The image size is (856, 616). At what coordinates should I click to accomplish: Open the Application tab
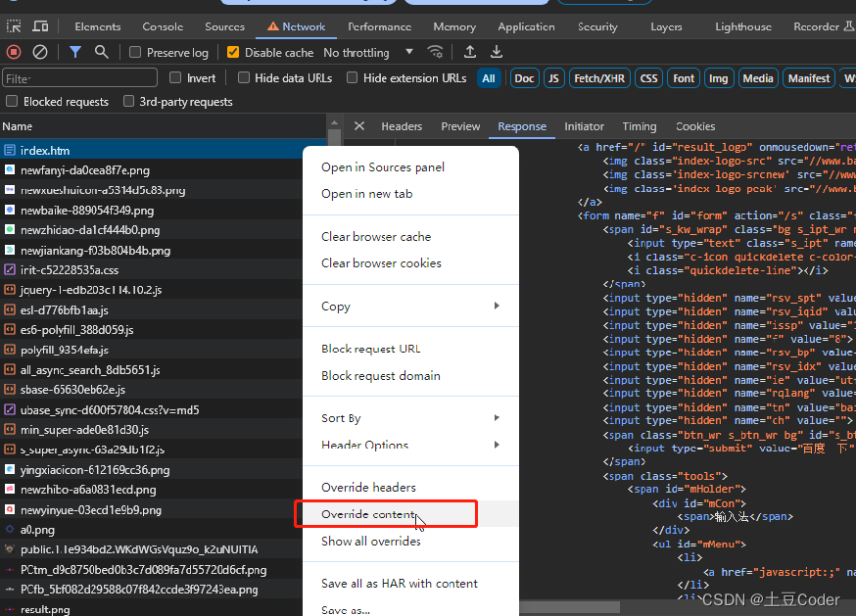[x=526, y=26]
